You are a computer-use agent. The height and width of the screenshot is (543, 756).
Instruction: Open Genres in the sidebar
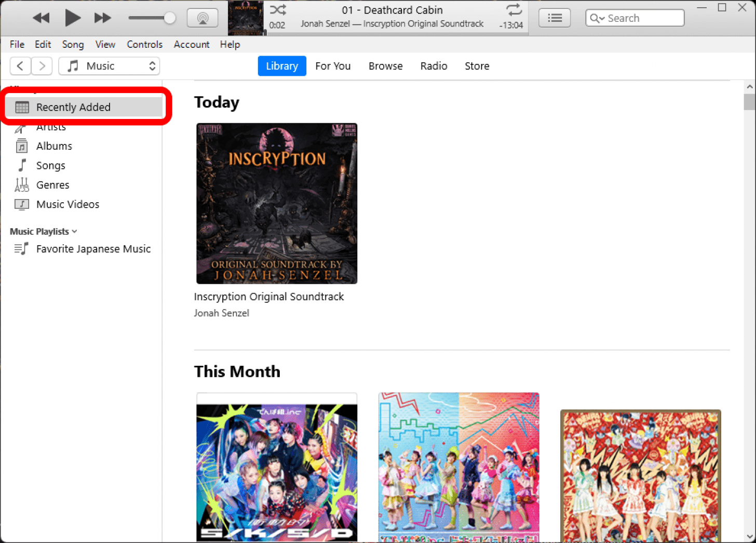(x=52, y=185)
